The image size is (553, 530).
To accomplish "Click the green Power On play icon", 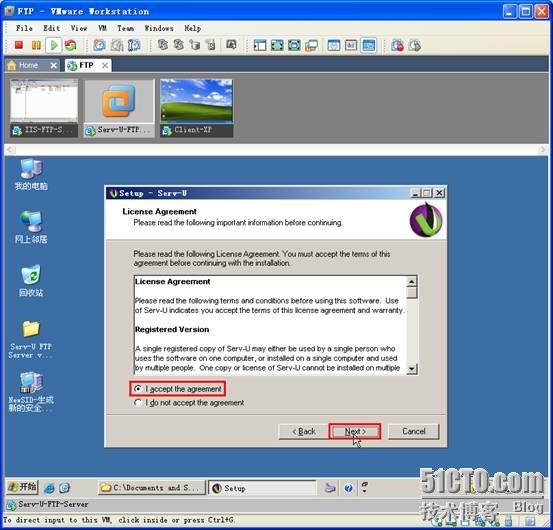I will click(54, 45).
